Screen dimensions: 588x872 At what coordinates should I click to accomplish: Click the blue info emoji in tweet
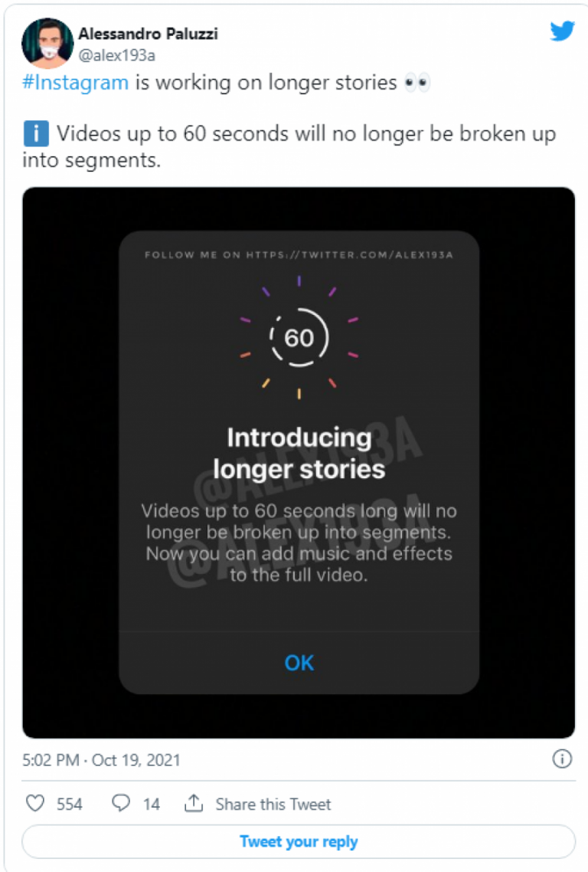pos(36,133)
